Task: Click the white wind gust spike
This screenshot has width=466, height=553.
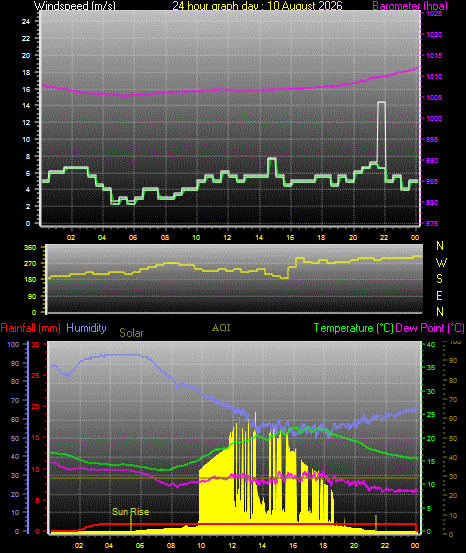Action: coord(381,132)
